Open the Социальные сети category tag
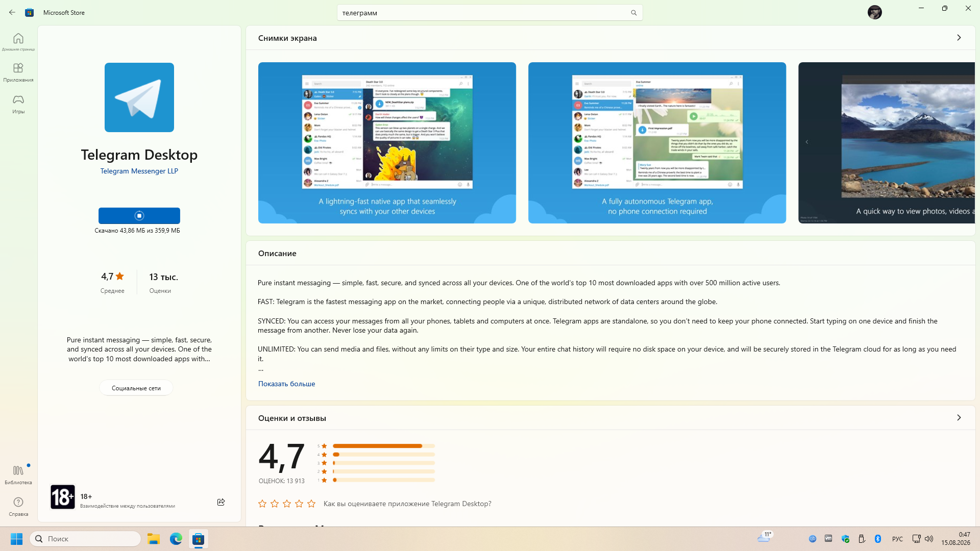The height and width of the screenshot is (551, 980). (136, 388)
